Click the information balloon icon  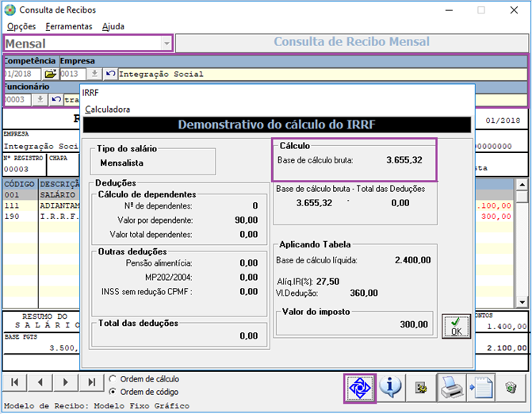tap(390, 388)
